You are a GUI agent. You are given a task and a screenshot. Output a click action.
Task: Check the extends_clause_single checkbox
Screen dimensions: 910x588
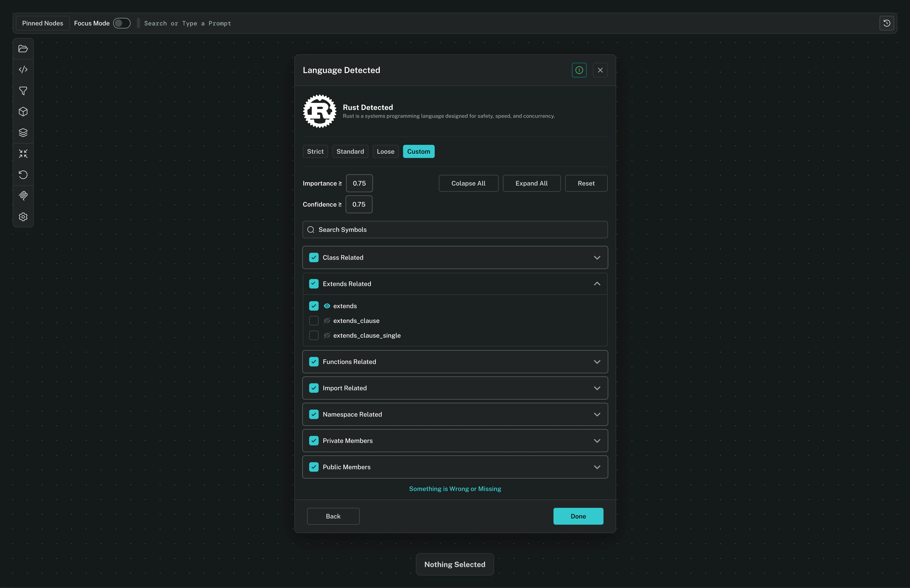pyautogui.click(x=314, y=335)
